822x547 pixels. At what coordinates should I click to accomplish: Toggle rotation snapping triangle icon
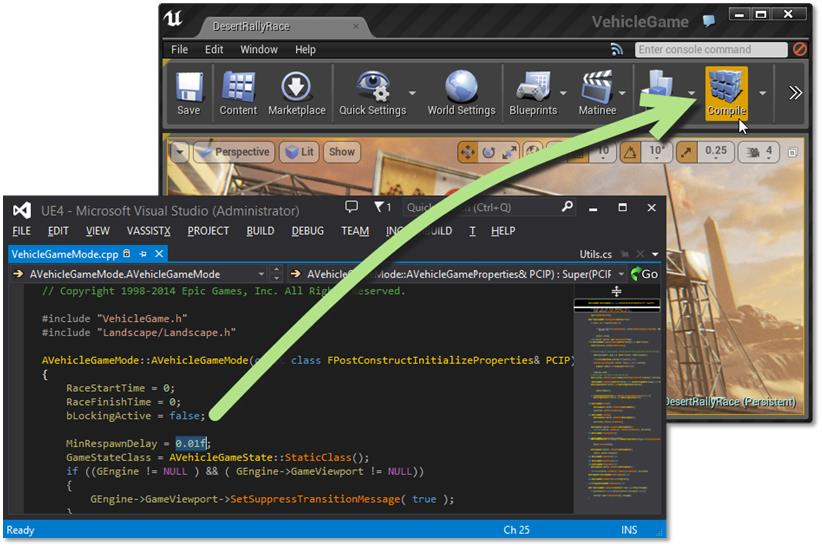[630, 153]
